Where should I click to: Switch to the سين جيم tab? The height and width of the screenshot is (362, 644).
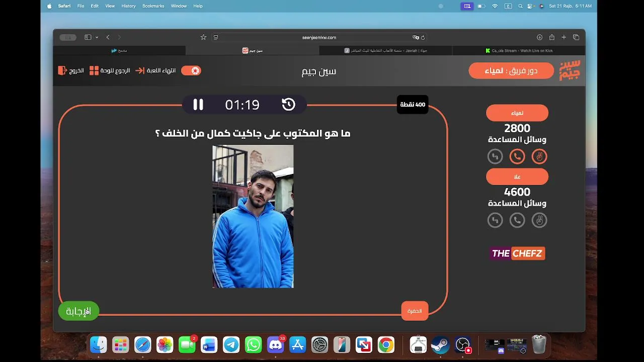253,50
